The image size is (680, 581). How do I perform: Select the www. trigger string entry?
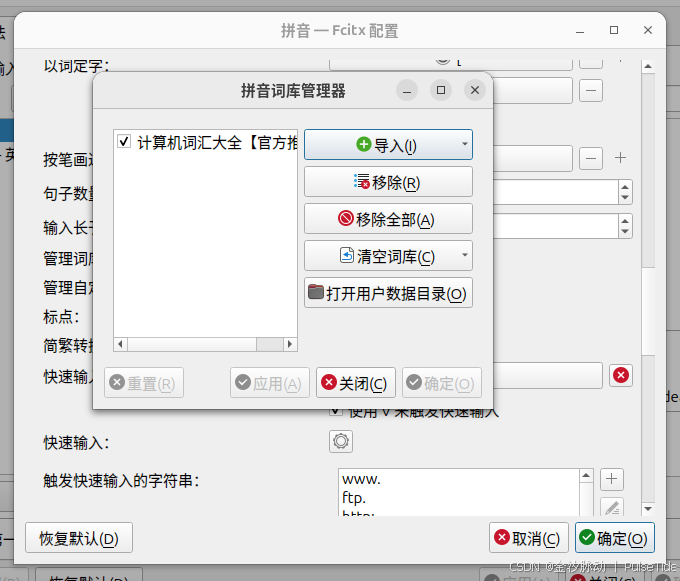[x=459, y=479]
